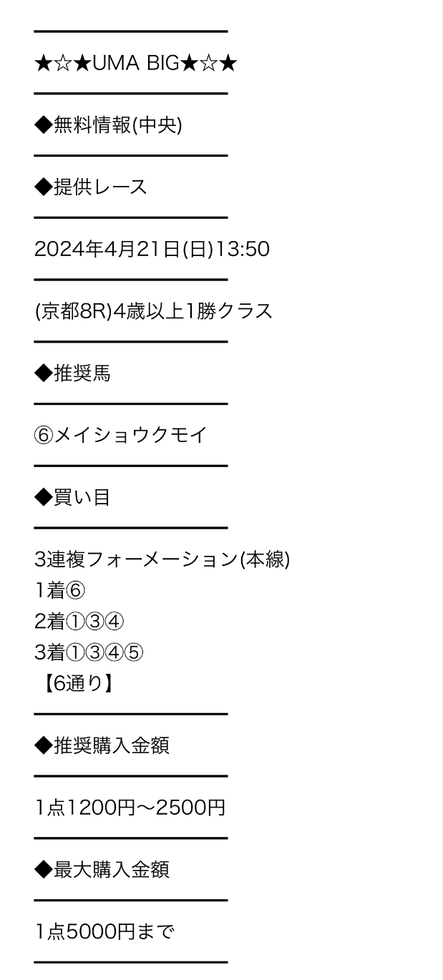Click the 2着①③④ line
The height and width of the screenshot is (980, 443).
[x=79, y=622]
